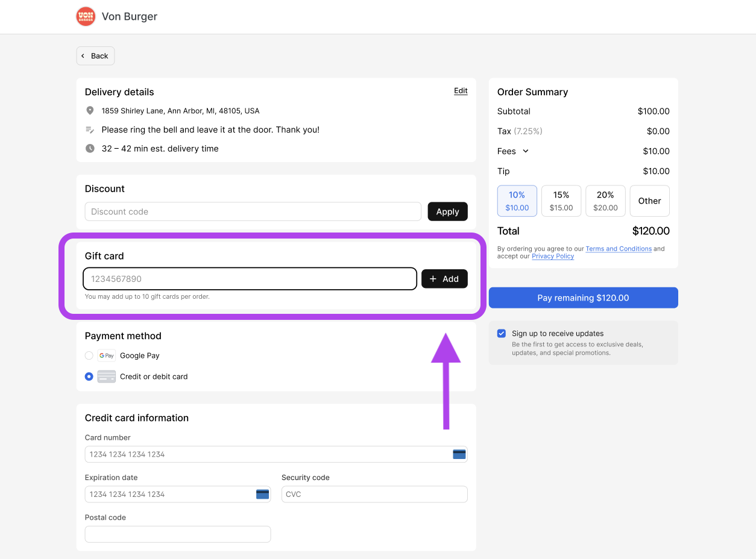Select the Google Pay radio button
The height and width of the screenshot is (559, 756).
click(89, 355)
